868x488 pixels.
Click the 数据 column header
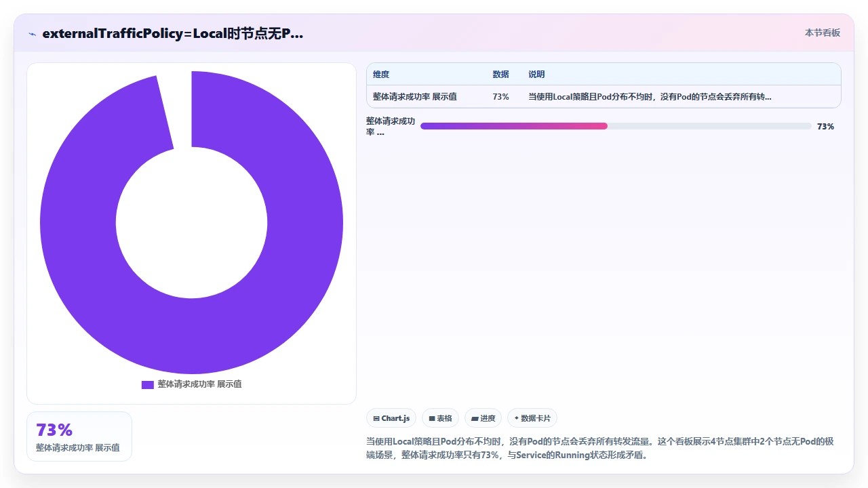[500, 75]
